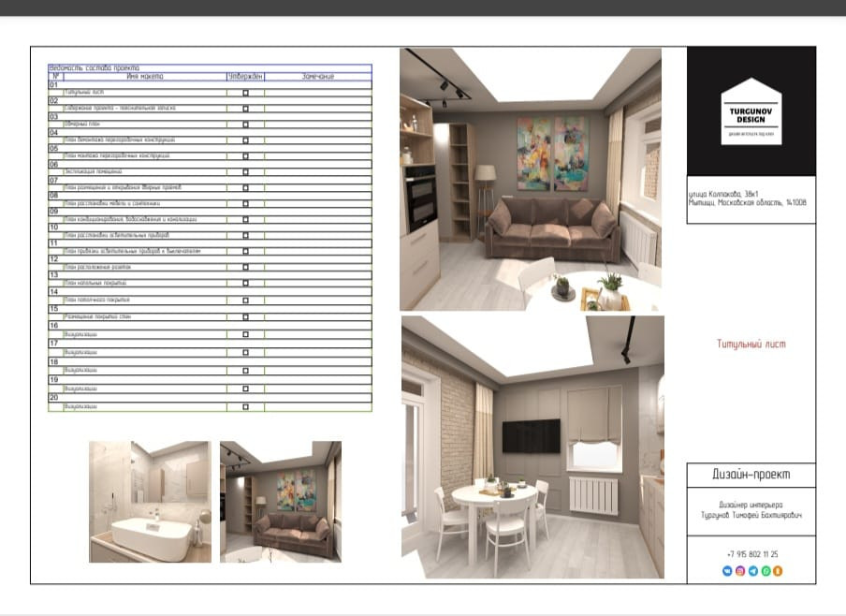Screen dimensions: 846x616
Task: Click the phone number +7 915 802 11 25
Action: pos(751,554)
